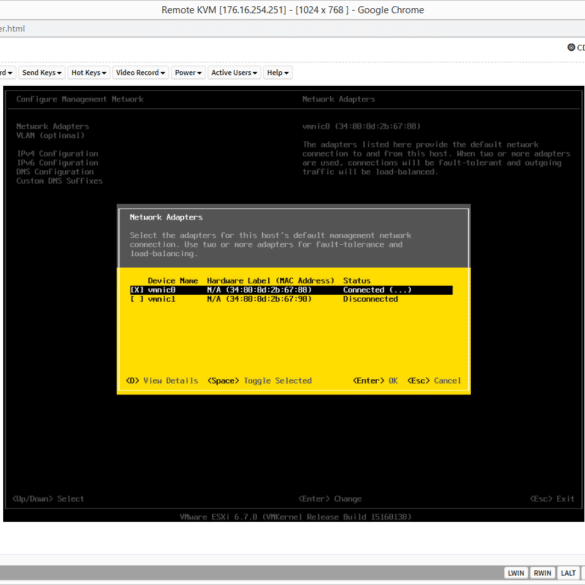
Task: Click the <Enter> Change hint at bottom
Action: pyautogui.click(x=330, y=499)
